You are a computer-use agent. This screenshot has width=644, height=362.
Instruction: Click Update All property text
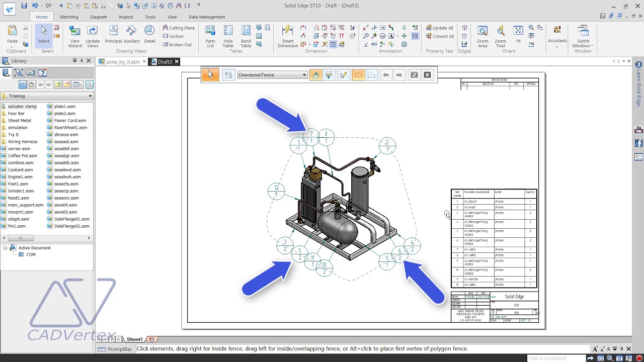(x=439, y=28)
